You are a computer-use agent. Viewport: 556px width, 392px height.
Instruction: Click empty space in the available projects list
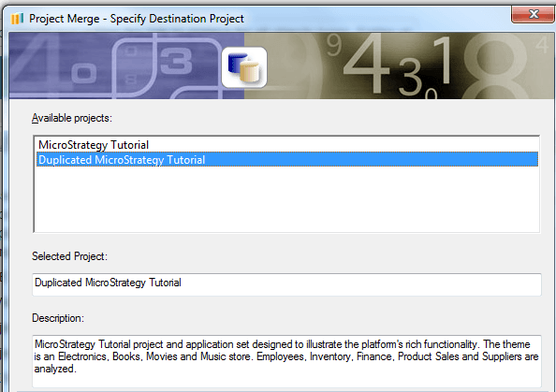(x=287, y=200)
